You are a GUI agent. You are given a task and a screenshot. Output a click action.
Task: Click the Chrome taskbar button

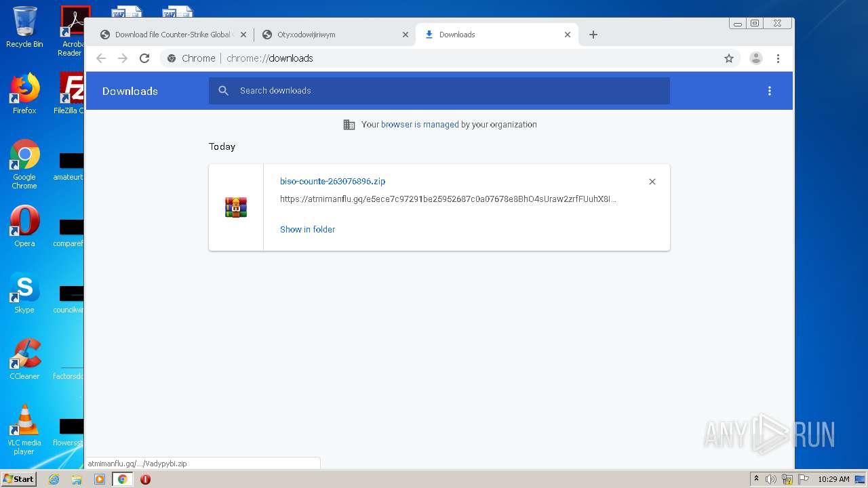122,479
